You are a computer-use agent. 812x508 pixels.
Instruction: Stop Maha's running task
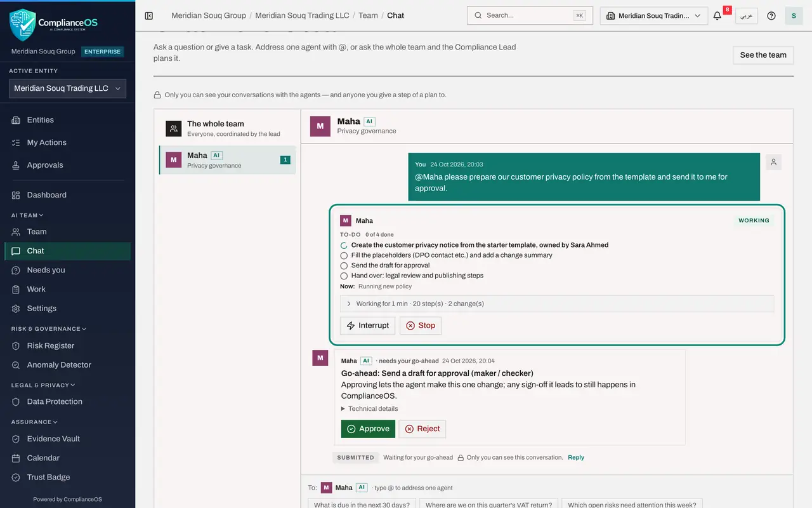[x=421, y=326]
